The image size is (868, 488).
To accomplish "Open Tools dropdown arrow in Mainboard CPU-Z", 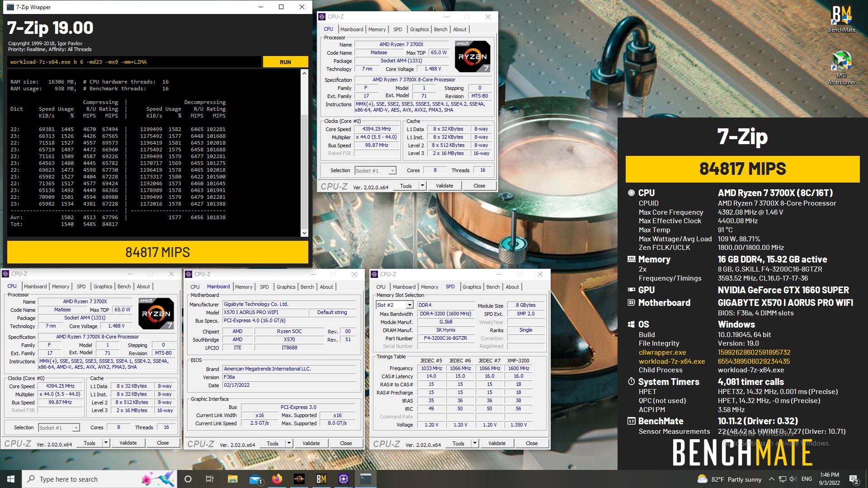I will tap(289, 443).
